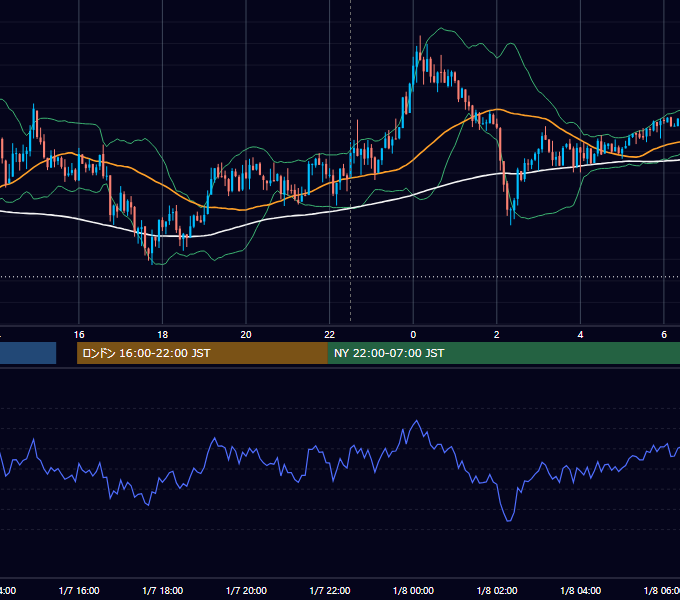Select the 0 hour label on the chart axis
The image size is (680, 600).
[x=413, y=335]
